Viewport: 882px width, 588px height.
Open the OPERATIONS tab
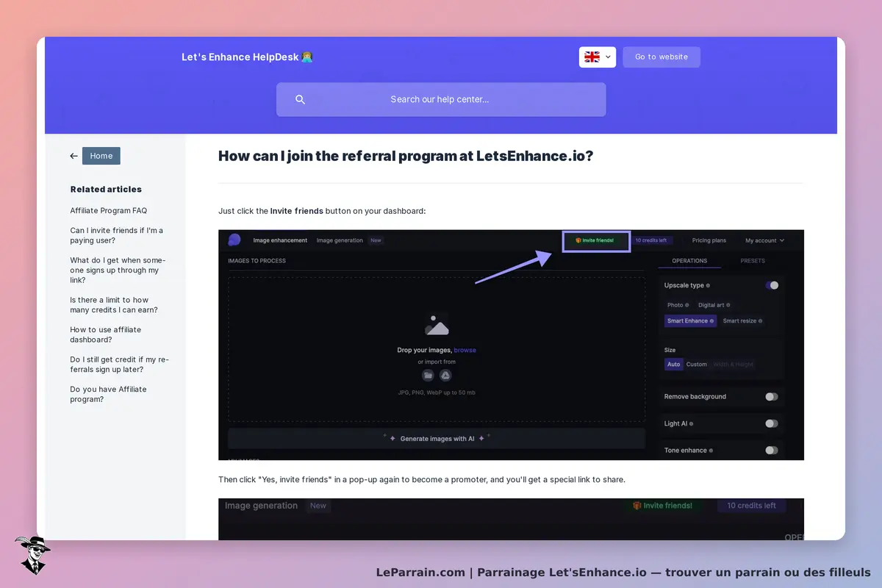(689, 261)
